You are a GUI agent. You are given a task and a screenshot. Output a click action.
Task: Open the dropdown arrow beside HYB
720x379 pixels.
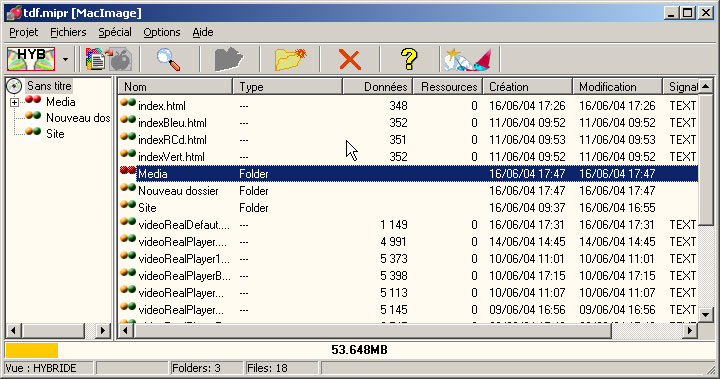click(x=65, y=59)
